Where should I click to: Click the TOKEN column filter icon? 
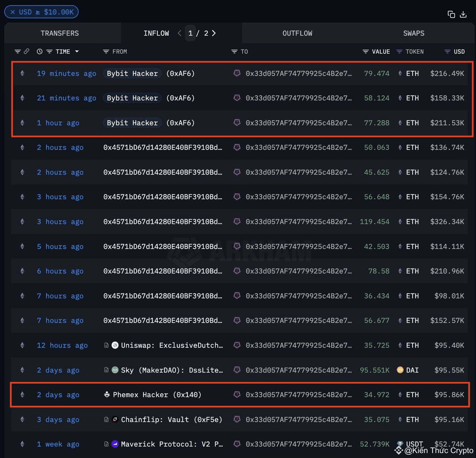coord(399,52)
